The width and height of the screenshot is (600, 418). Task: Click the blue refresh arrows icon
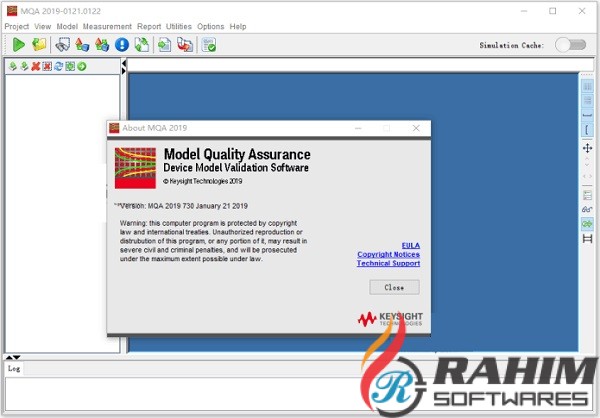(x=59, y=67)
